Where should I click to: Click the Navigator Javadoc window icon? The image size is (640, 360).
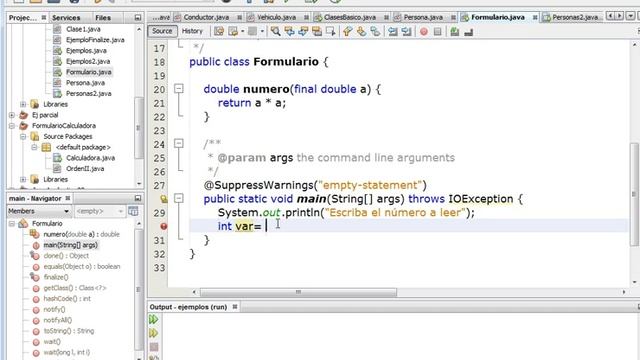point(133,211)
